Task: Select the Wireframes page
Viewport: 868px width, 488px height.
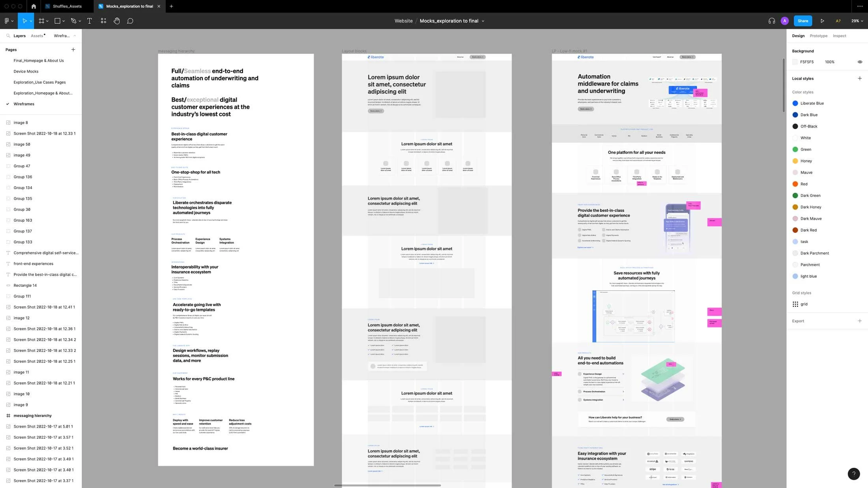Action: click(24, 104)
